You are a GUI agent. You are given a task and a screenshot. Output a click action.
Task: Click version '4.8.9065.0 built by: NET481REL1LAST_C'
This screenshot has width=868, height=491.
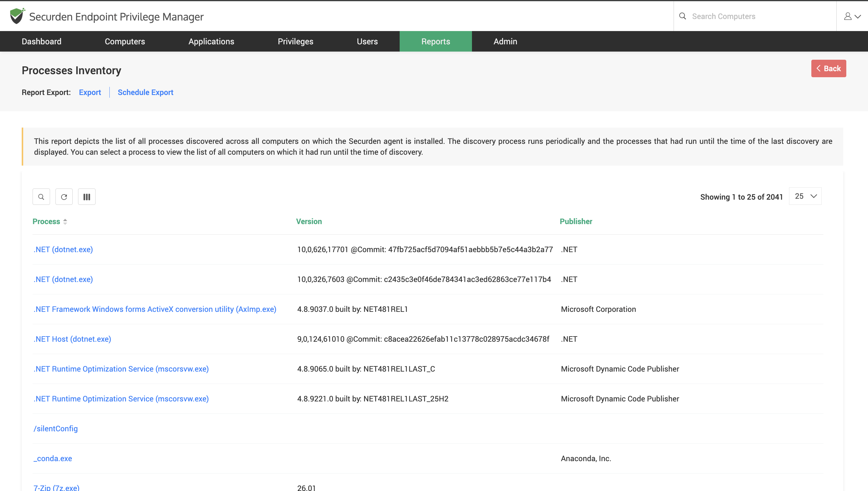pyautogui.click(x=366, y=369)
